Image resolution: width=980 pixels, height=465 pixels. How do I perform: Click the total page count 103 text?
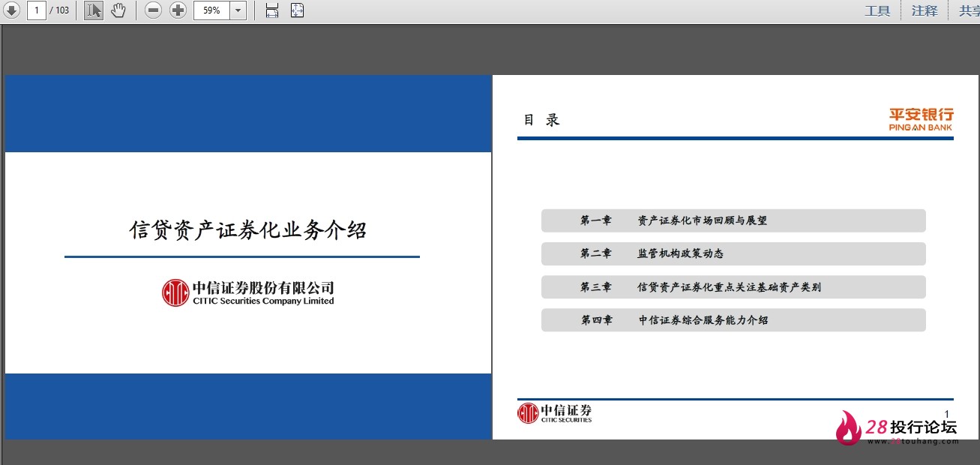click(62, 10)
